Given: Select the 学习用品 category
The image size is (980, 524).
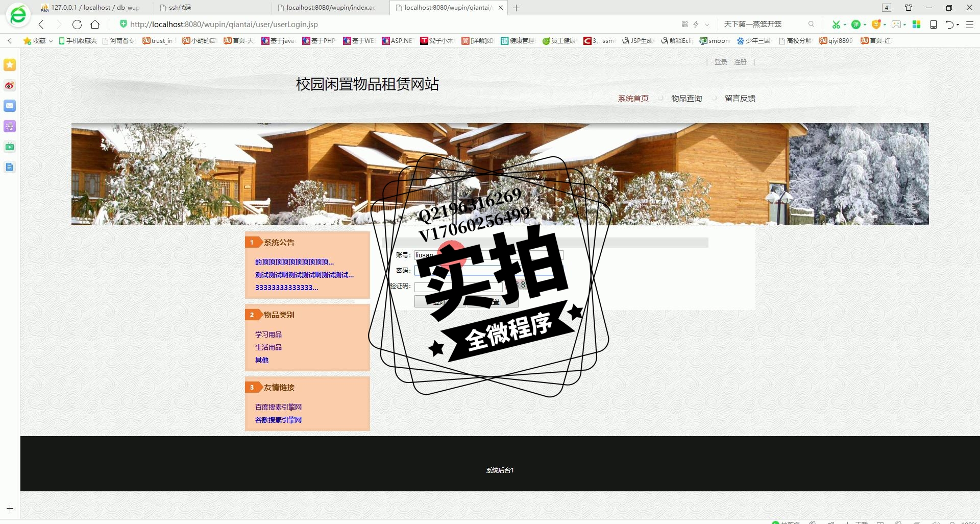Looking at the screenshot, I should [x=268, y=335].
